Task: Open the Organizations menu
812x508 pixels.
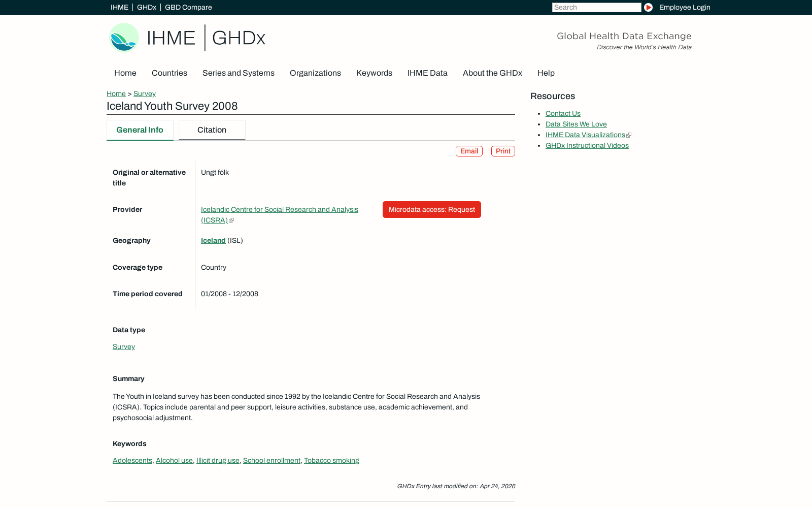Action: [315, 73]
